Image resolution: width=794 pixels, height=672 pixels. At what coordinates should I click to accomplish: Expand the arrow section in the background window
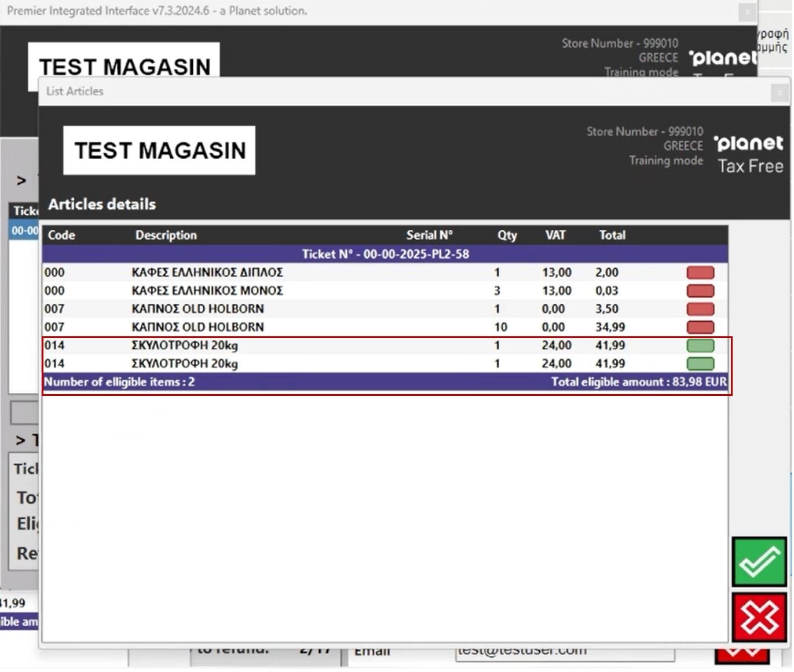[21, 181]
